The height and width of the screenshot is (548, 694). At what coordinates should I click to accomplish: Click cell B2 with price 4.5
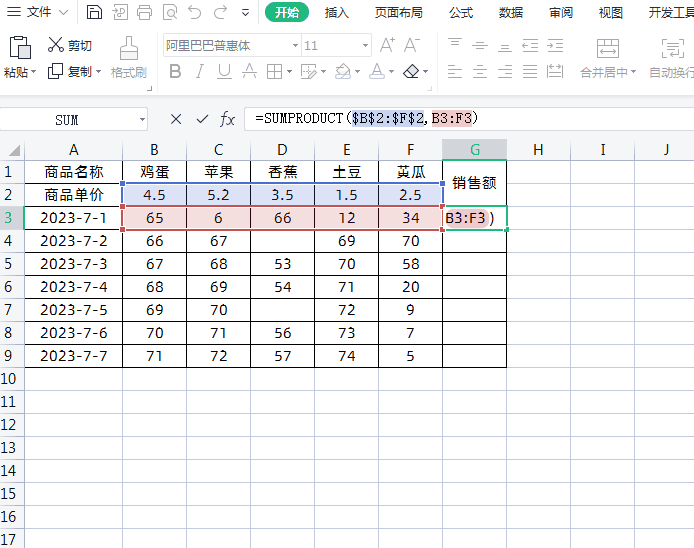click(154, 195)
